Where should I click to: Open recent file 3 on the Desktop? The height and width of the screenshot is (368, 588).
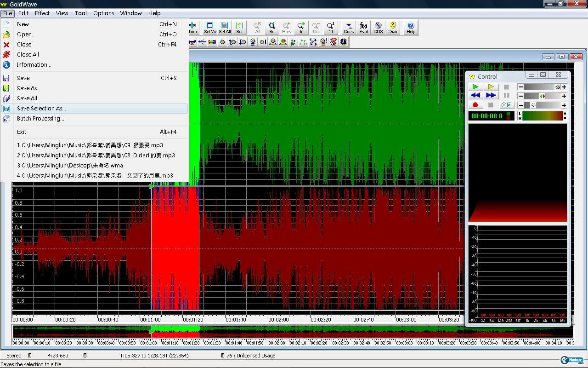tap(70, 166)
